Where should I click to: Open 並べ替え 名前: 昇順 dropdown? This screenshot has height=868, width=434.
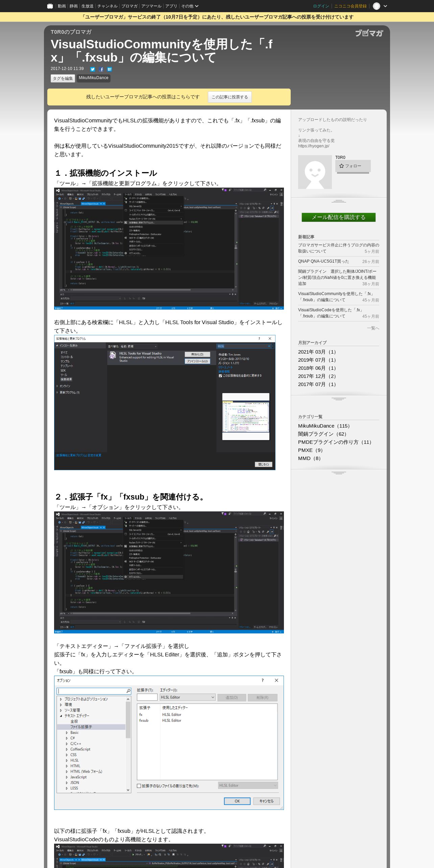coord(139,346)
